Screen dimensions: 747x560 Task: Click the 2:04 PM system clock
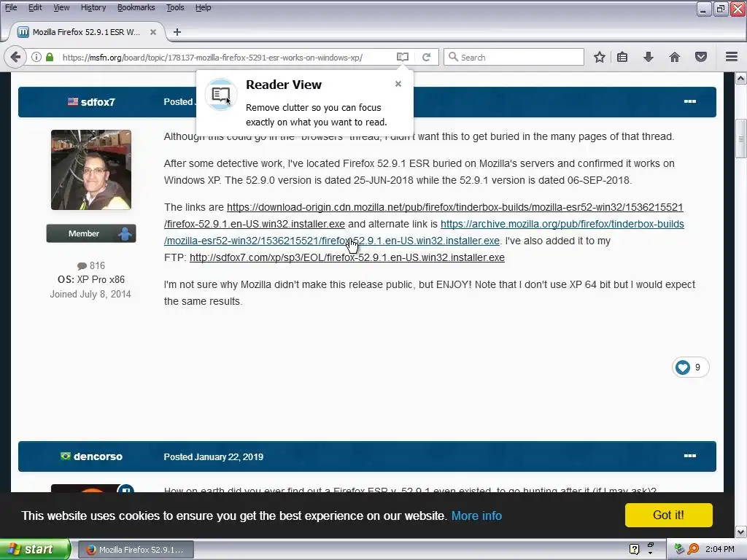click(x=719, y=549)
